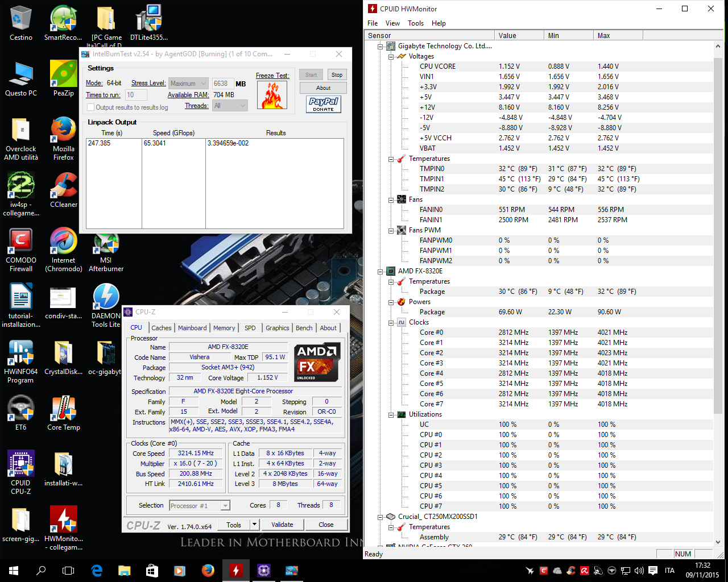The image size is (728, 582).
Task: Click the Max column header in HWMonitor
Action: [x=618, y=35]
